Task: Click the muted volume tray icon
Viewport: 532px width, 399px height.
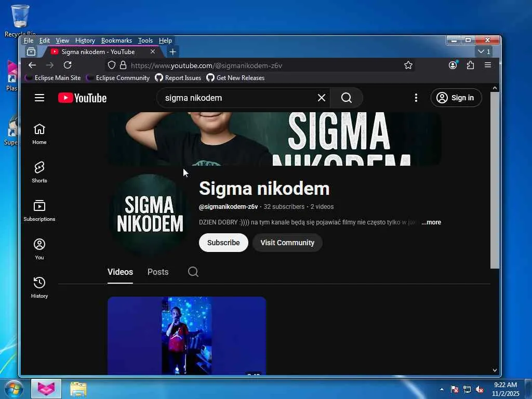Action: (x=480, y=389)
